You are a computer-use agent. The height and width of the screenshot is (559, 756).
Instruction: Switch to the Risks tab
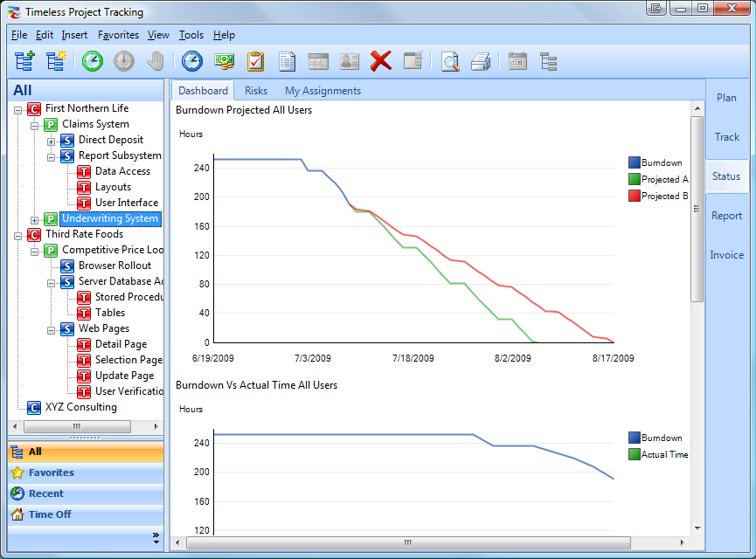pos(256,91)
